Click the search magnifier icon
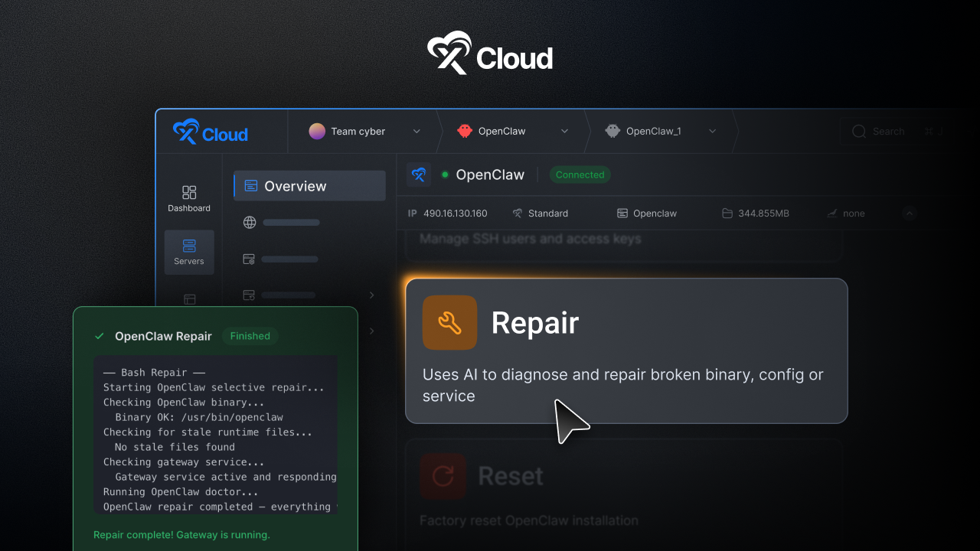 [x=858, y=131]
